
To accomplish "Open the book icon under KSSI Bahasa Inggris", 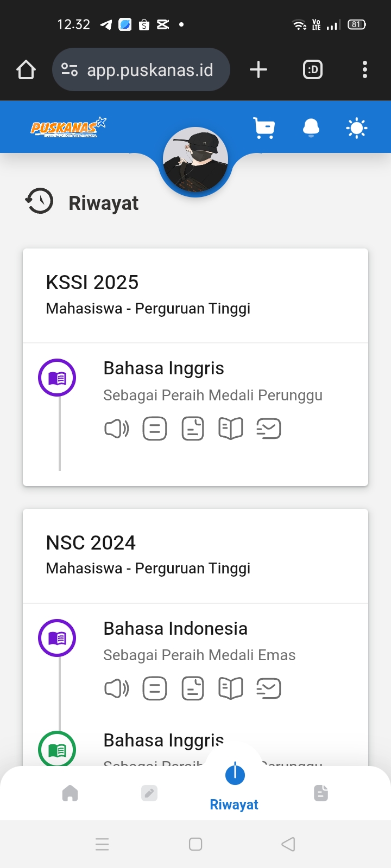I will point(231,429).
